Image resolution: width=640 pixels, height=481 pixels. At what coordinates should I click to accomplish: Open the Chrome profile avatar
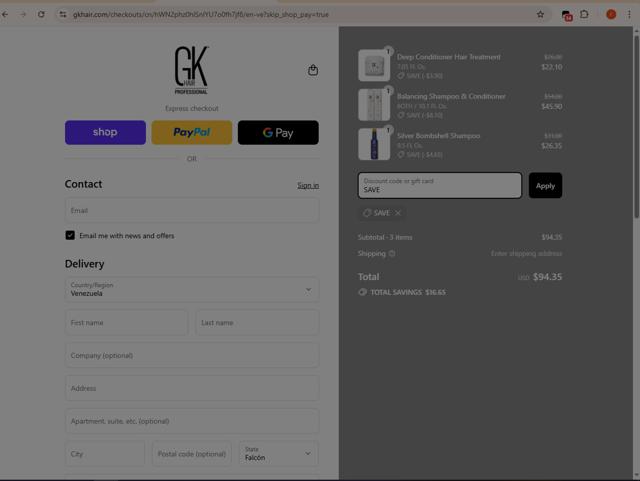[611, 14]
